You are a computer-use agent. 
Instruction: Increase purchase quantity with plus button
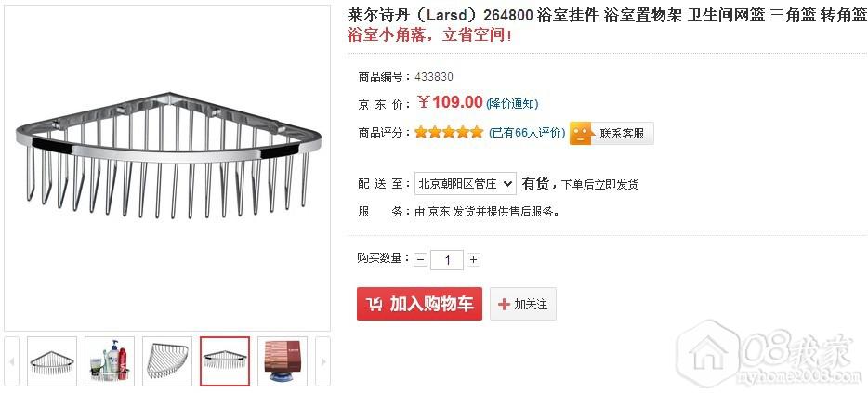pos(473,259)
